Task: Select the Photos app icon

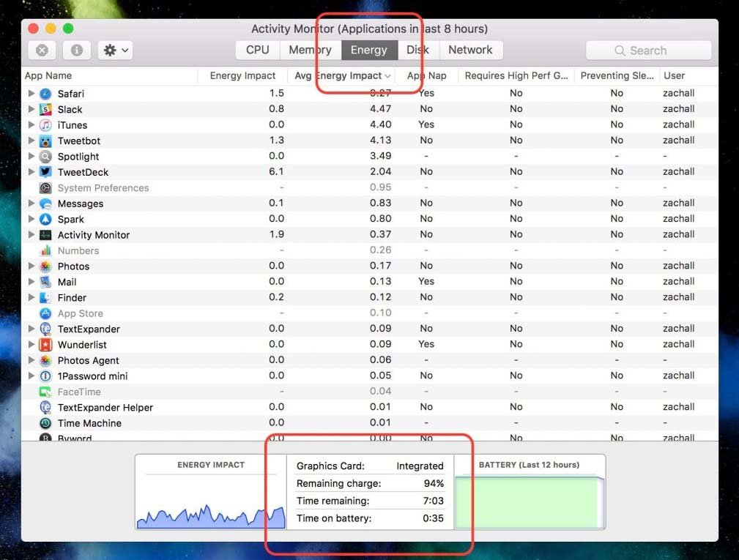Action: [x=47, y=266]
